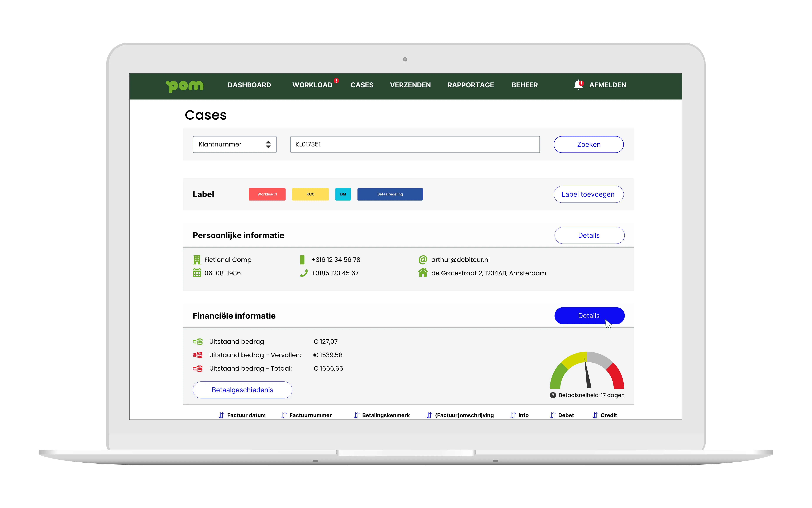
Task: Click the amount € 1666,65
Action: [x=328, y=369]
